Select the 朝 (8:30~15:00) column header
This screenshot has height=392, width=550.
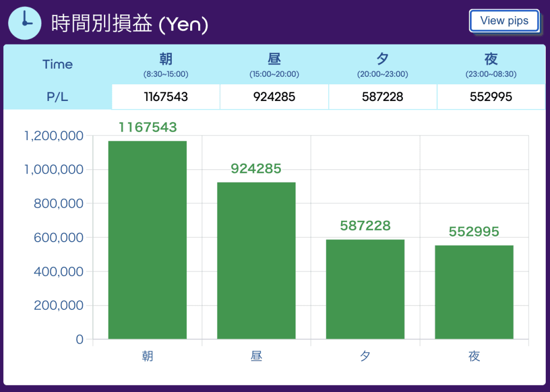click(x=166, y=64)
